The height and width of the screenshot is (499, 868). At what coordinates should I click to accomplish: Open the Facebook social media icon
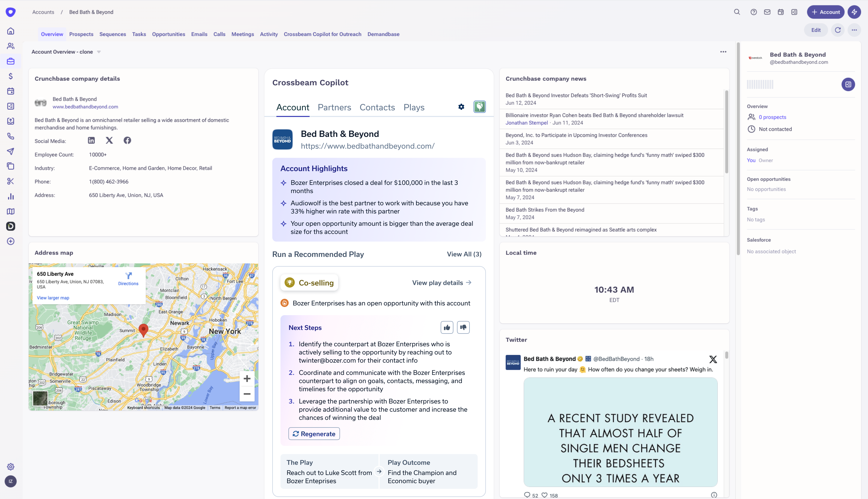pos(127,140)
